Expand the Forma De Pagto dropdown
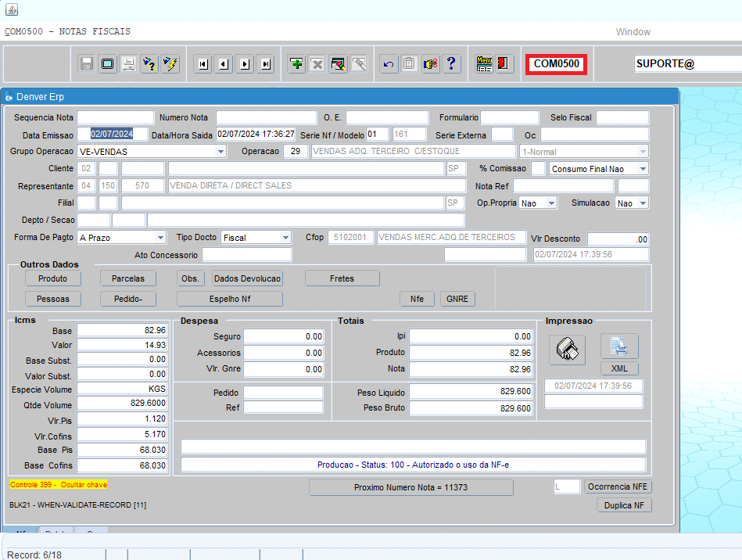The height and width of the screenshot is (560, 742). coord(160,237)
